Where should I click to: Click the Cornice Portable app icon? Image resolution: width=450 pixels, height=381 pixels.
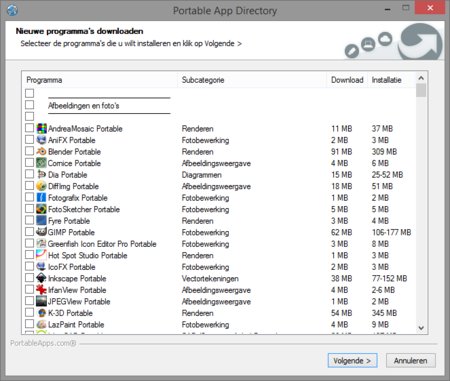41,163
